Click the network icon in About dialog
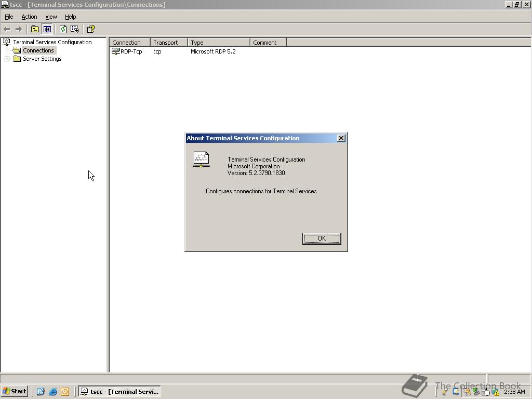This screenshot has width=532, height=399. tap(202, 159)
